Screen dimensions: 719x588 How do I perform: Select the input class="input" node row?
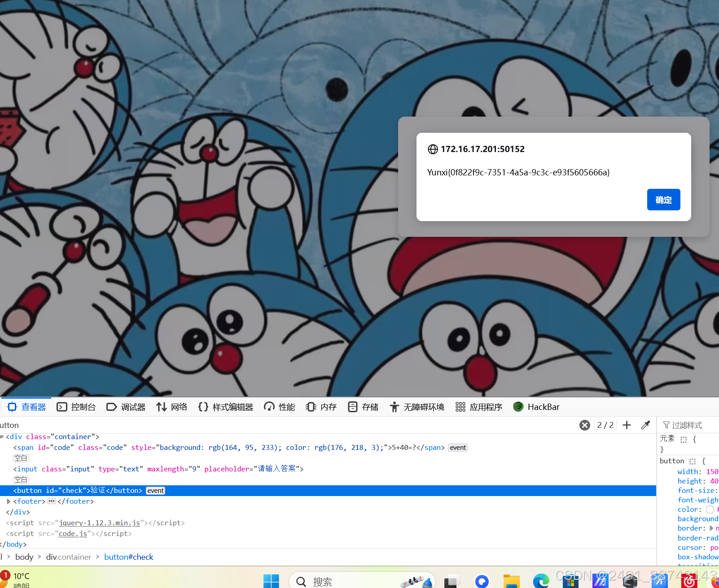pos(328,469)
